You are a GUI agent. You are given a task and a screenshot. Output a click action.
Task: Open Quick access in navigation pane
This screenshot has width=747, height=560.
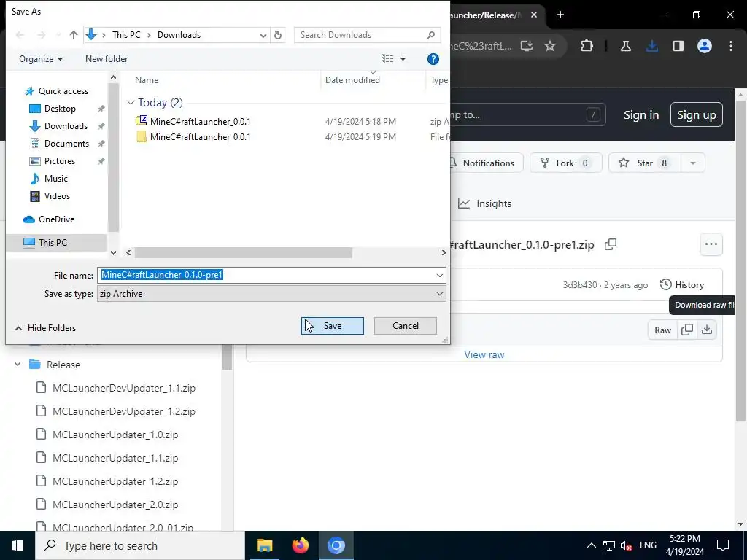click(x=63, y=91)
